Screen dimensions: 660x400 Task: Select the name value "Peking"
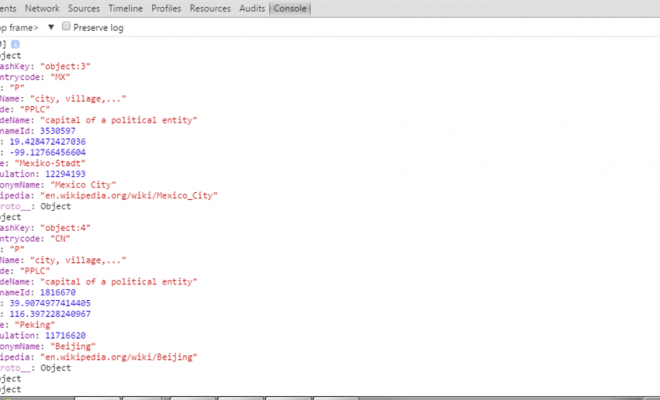(35, 325)
